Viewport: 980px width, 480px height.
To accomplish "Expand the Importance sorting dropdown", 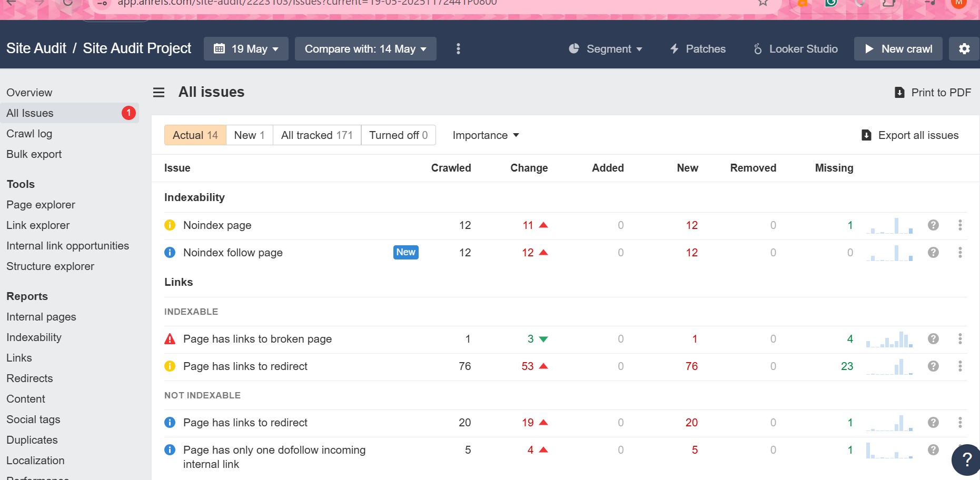I will pyautogui.click(x=486, y=135).
